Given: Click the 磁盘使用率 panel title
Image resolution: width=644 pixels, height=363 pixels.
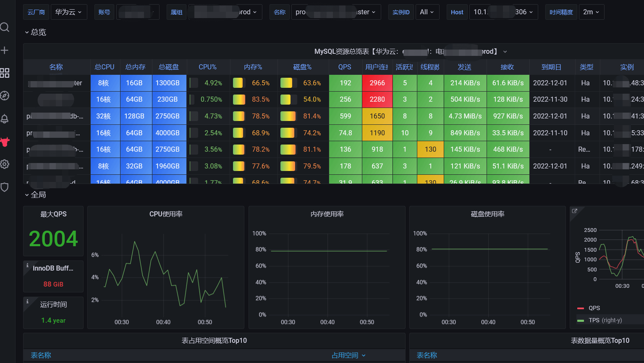Looking at the screenshot, I should pos(487,214).
